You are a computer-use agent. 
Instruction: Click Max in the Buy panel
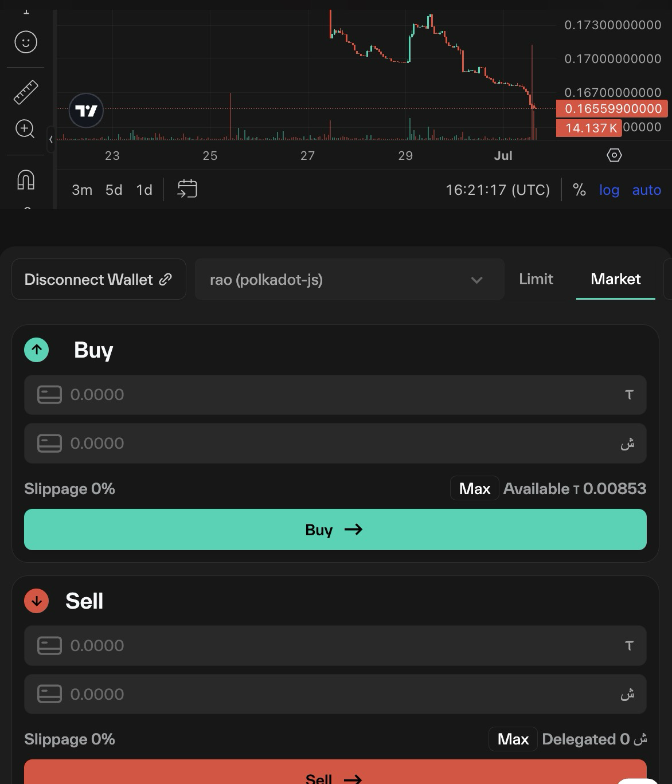coord(475,488)
